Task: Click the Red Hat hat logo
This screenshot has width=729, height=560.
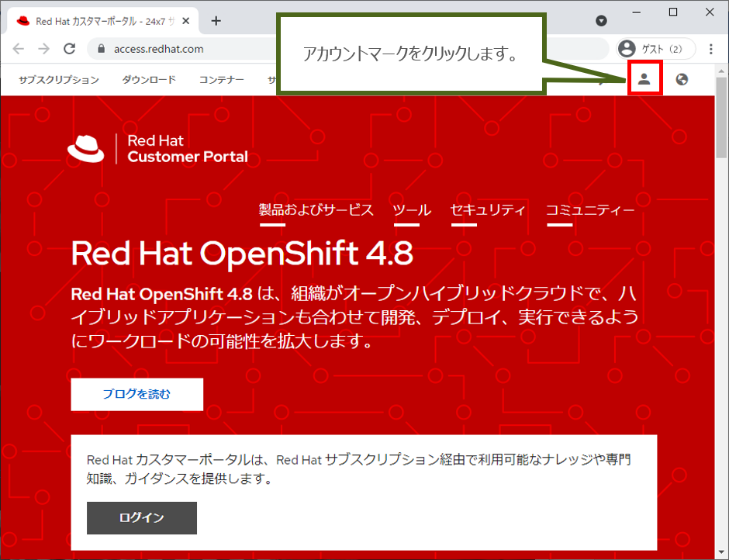Action: click(x=86, y=149)
